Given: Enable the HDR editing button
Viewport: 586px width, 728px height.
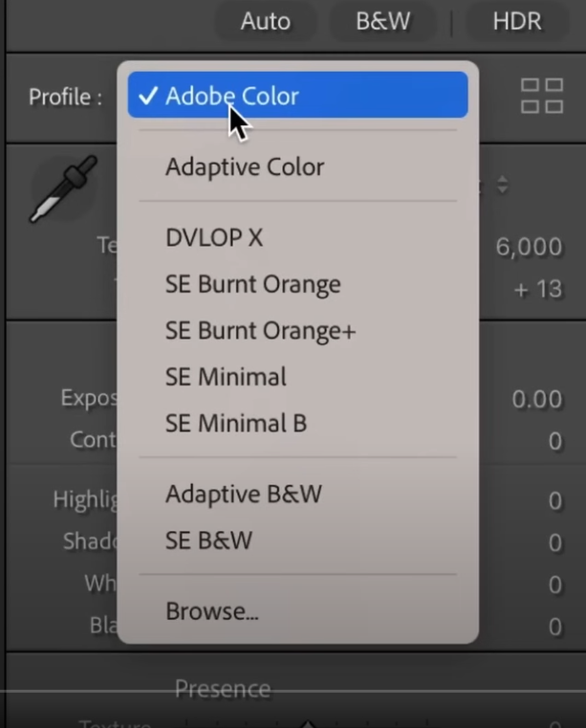Looking at the screenshot, I should 517,21.
